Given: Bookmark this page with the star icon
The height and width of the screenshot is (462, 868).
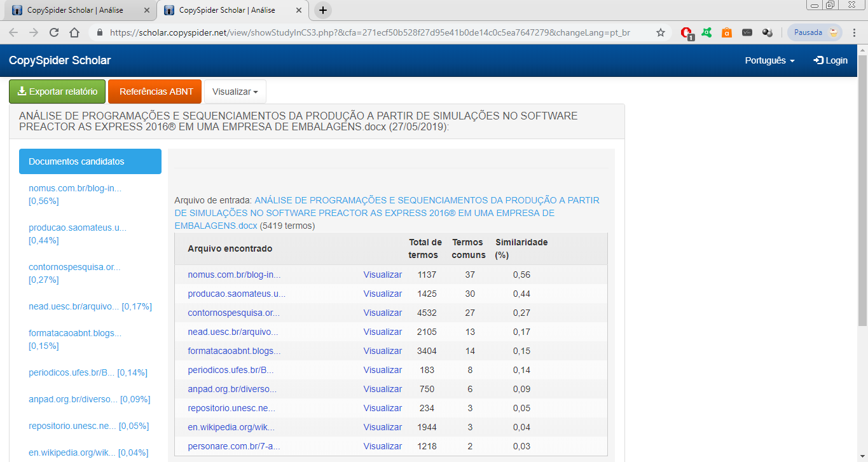Looking at the screenshot, I should click(x=661, y=32).
